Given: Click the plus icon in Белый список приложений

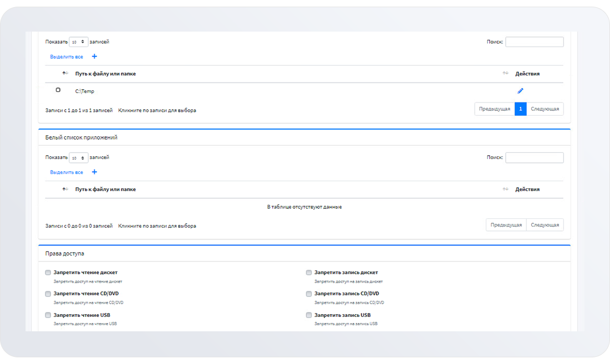Looking at the screenshot, I should [x=94, y=172].
